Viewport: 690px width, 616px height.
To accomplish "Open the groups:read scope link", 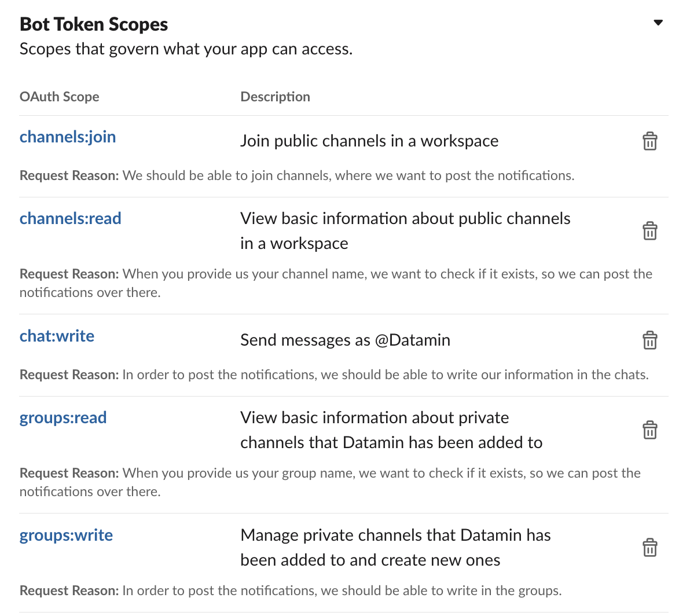I will pos(63,417).
